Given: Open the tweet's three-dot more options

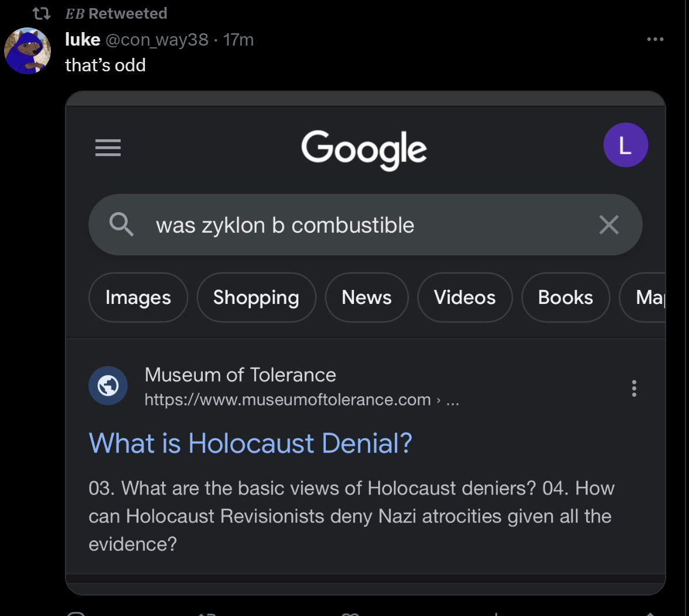Looking at the screenshot, I should (x=655, y=39).
